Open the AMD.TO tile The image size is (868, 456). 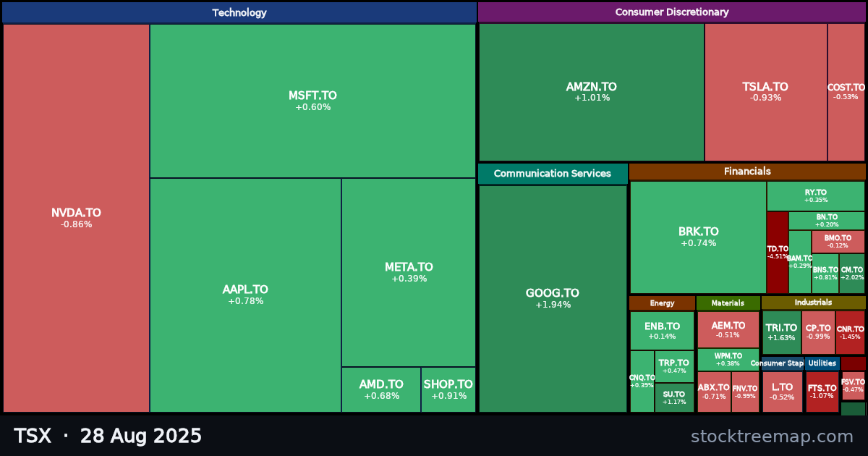381,390
